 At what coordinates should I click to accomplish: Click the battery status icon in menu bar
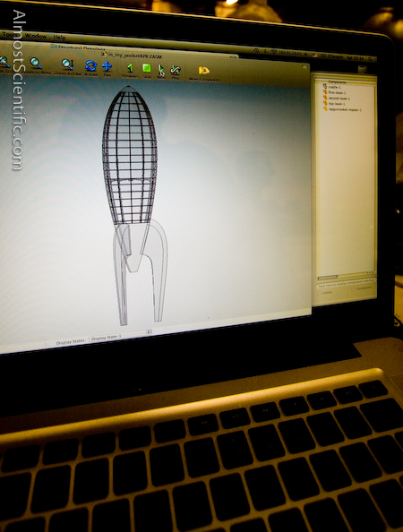323,56
